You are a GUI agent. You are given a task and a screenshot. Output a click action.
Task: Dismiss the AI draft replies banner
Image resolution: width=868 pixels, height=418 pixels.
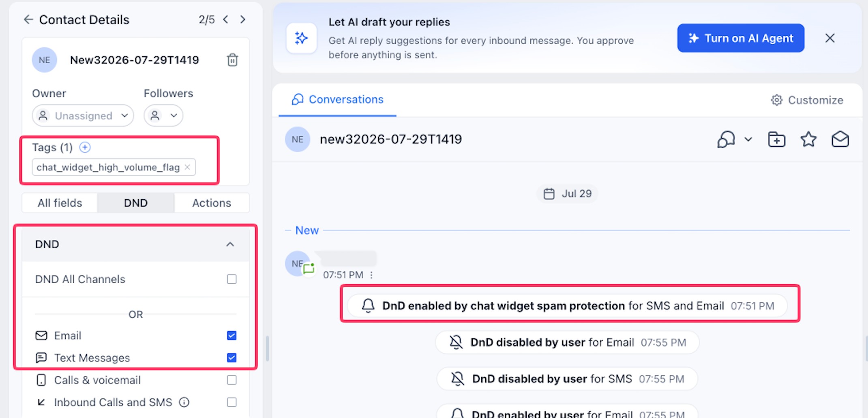click(x=830, y=38)
